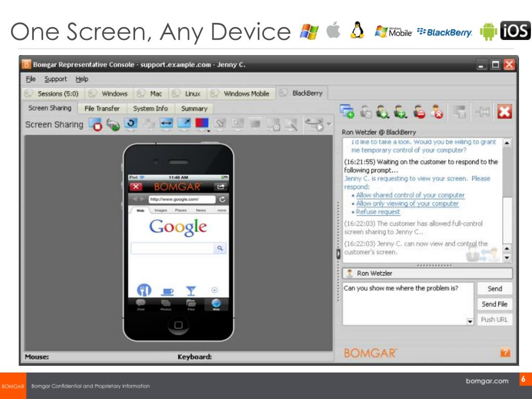The width and height of the screenshot is (532, 399).
Task: Click 'Allow only viewing of your computer' link
Action: coord(407,204)
